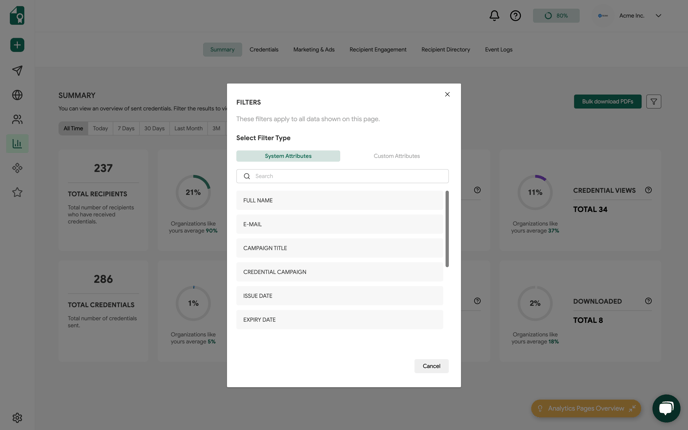Click the TOTAL 34 credential views value
The height and width of the screenshot is (430, 688).
(590, 209)
